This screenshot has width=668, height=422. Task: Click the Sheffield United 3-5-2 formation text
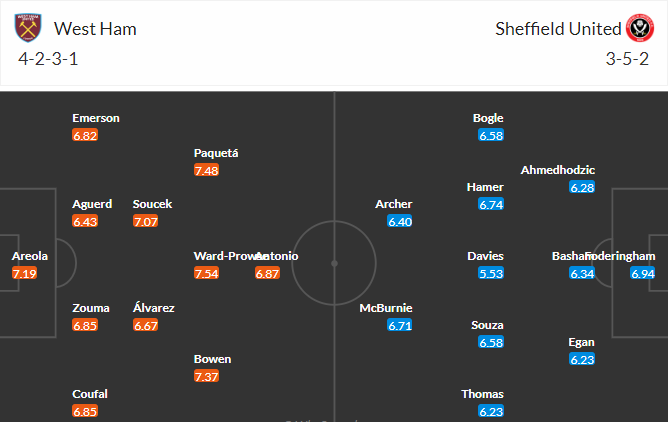(627, 59)
